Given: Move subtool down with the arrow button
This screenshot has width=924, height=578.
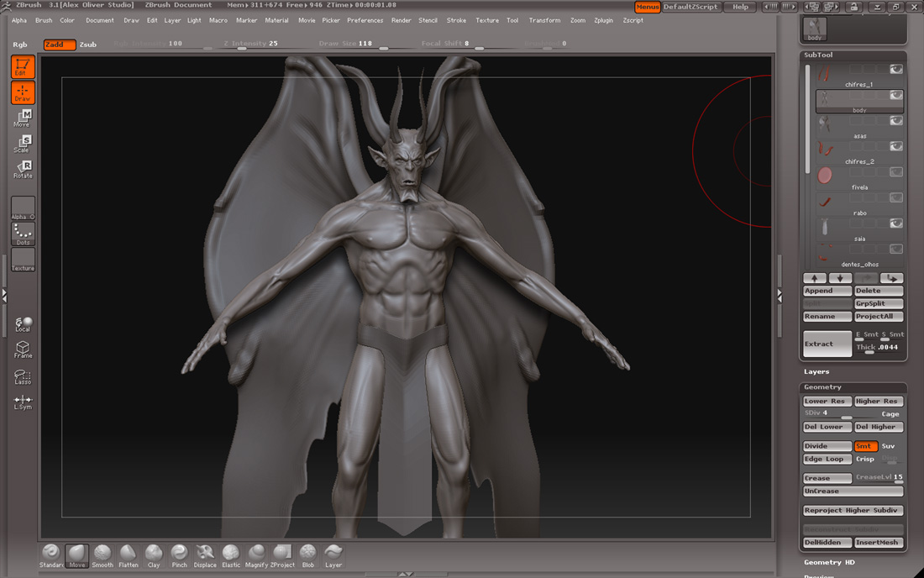Looking at the screenshot, I should pyautogui.click(x=840, y=278).
